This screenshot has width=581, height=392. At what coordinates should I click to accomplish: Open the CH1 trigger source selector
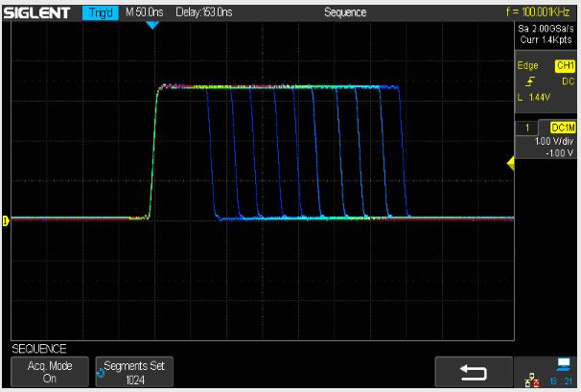coord(562,67)
